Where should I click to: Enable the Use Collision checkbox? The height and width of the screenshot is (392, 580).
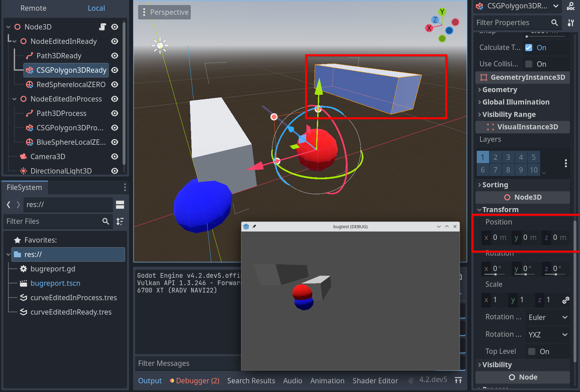pyautogui.click(x=529, y=64)
